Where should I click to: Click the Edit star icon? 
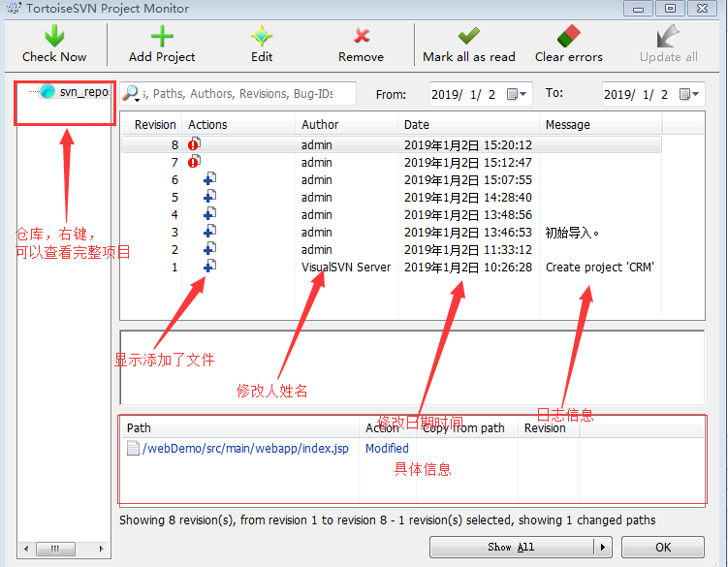[262, 36]
